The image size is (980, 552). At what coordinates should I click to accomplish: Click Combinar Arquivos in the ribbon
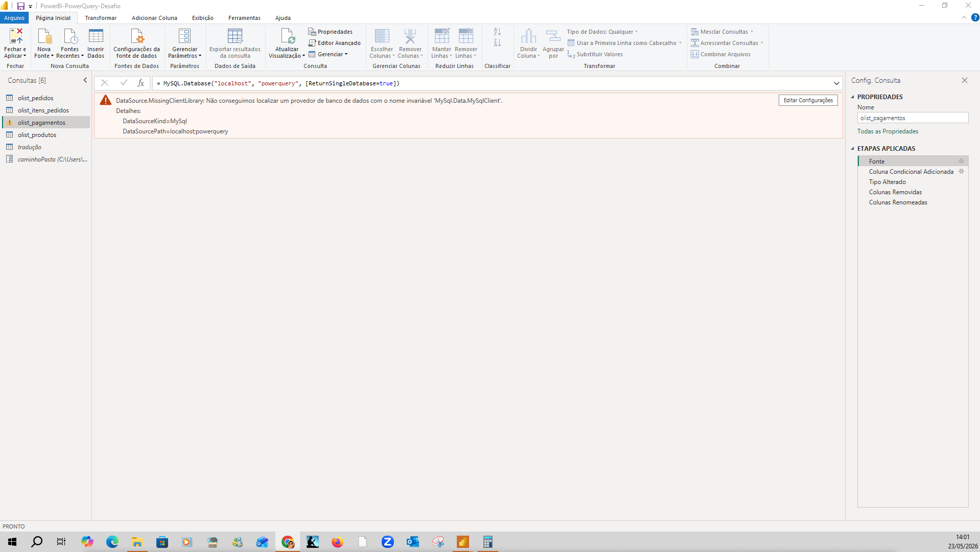click(x=720, y=54)
